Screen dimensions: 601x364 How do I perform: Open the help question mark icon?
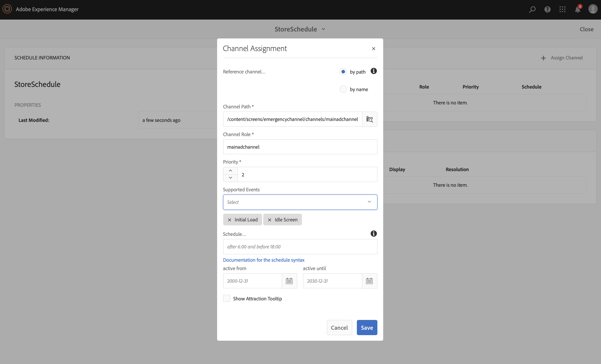[x=547, y=10]
